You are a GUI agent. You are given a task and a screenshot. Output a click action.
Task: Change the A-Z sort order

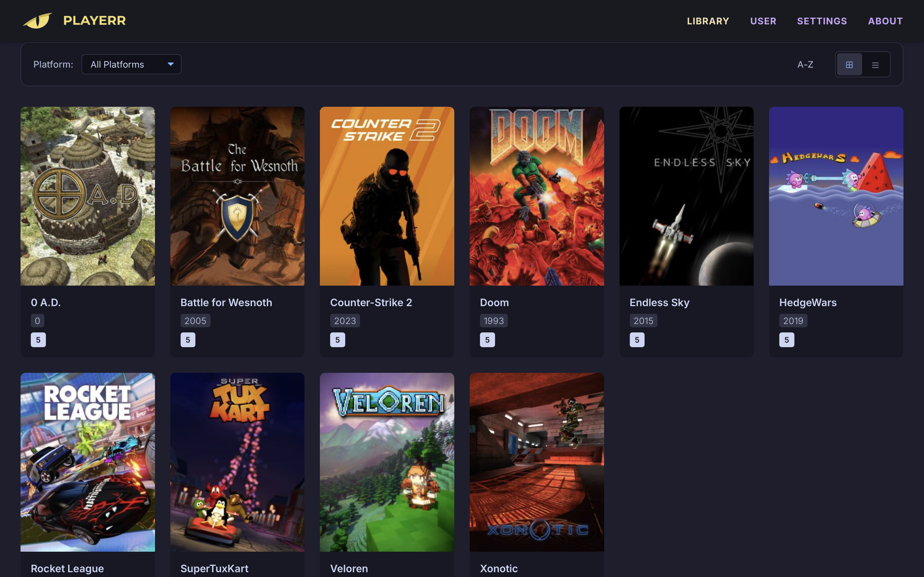[x=805, y=64]
